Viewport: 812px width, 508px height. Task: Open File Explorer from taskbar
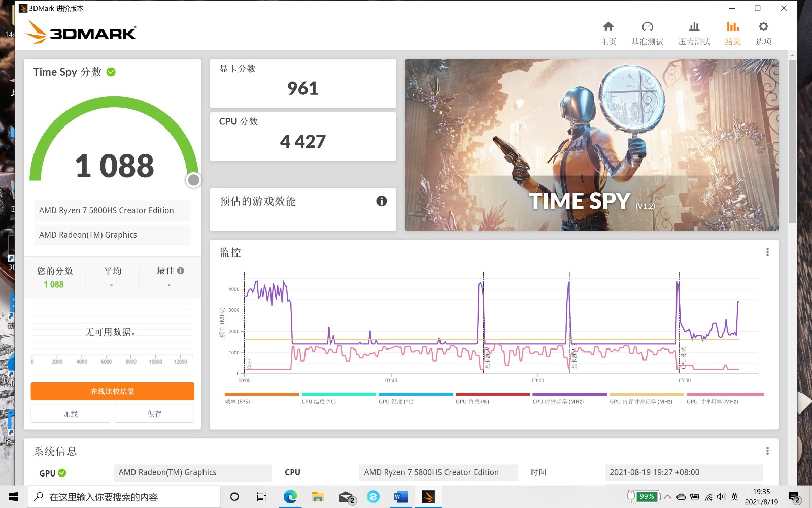pos(318,497)
